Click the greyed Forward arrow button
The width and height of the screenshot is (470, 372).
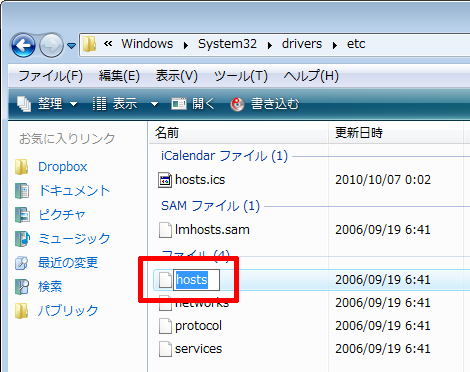(51, 45)
